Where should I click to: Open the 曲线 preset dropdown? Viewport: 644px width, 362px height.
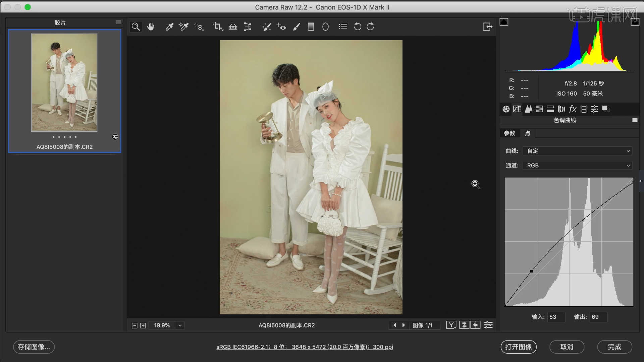(578, 151)
